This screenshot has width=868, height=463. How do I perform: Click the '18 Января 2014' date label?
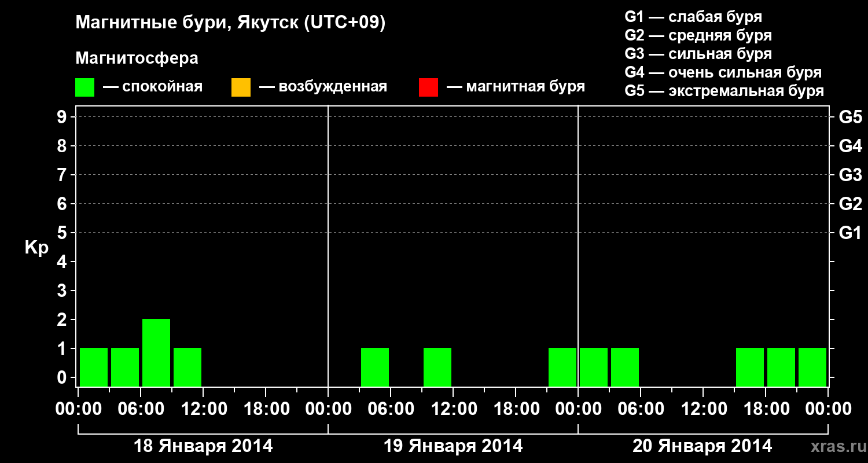203,446
